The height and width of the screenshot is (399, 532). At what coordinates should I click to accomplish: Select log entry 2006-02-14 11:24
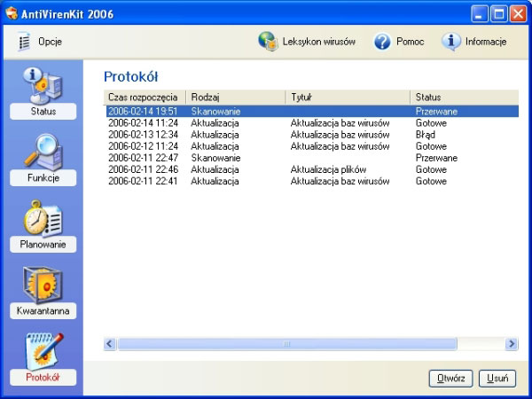click(312, 123)
